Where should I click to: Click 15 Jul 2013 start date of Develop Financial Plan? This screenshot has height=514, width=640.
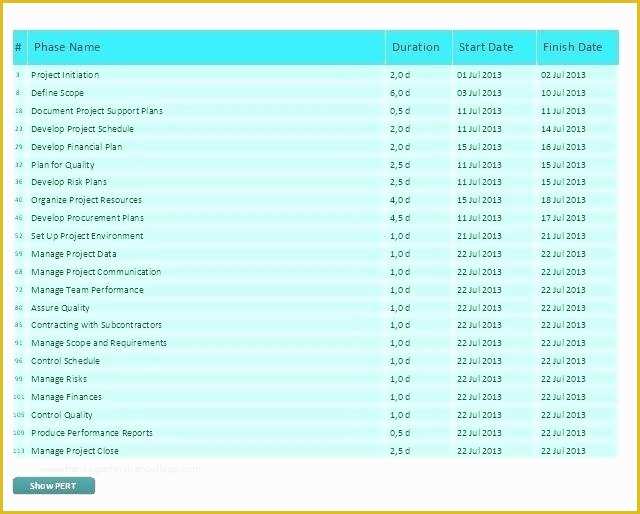click(x=479, y=147)
